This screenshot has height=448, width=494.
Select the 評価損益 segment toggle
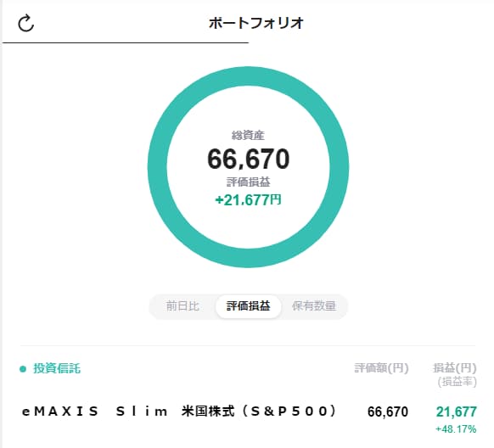point(248,306)
